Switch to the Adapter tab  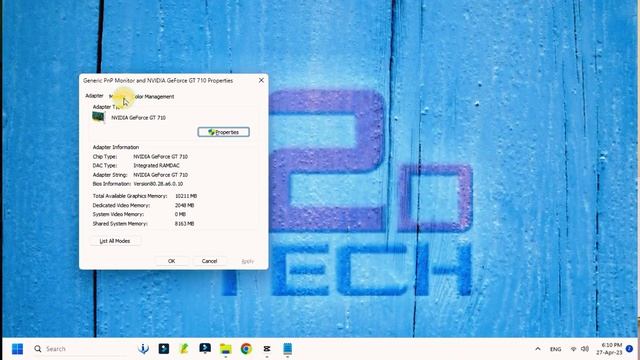point(94,96)
